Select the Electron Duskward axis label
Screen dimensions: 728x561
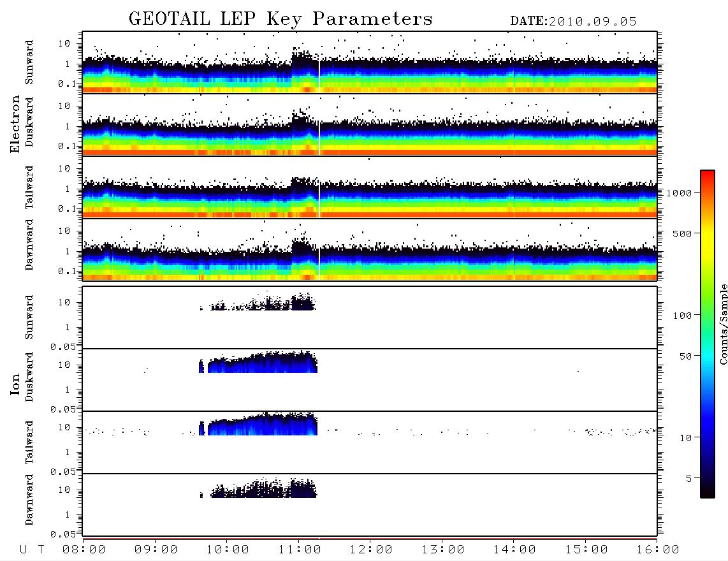coord(29,122)
